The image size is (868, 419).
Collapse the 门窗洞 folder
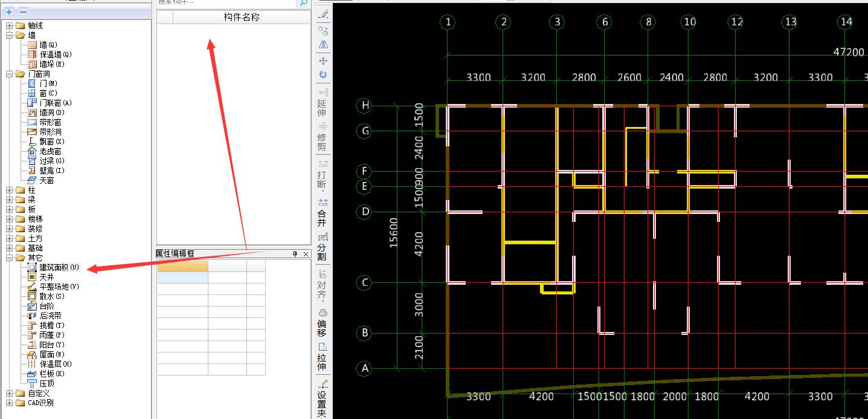(10, 74)
